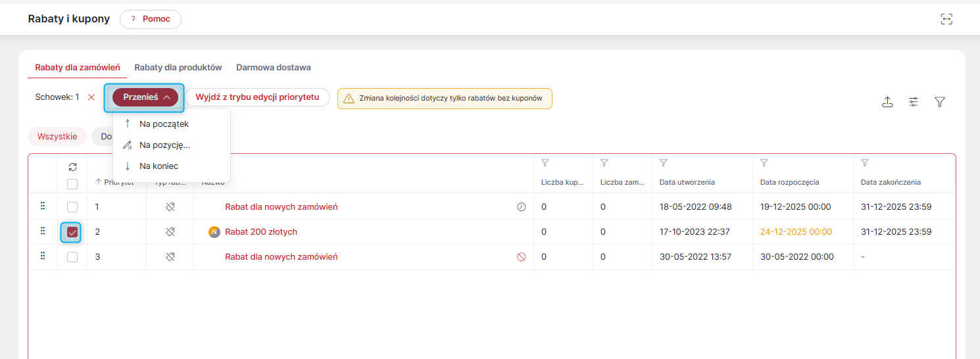Click the start date 19-12-2025 00:00
Screen dimensions: 980x359
(x=796, y=207)
